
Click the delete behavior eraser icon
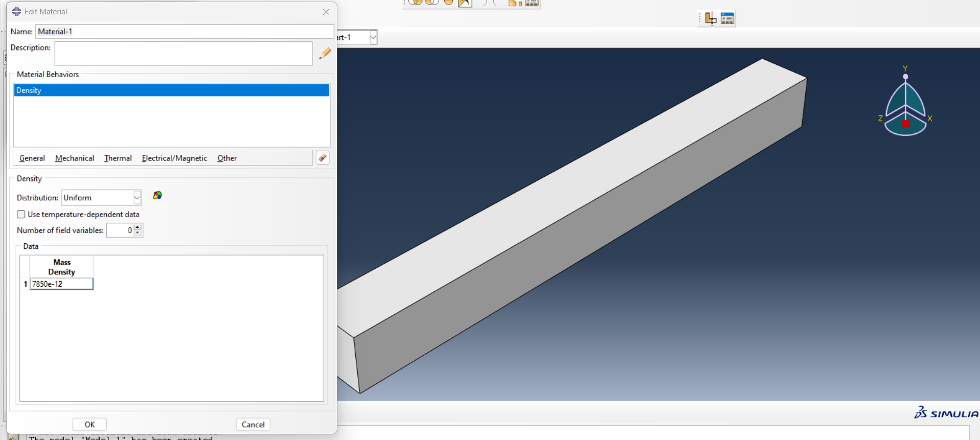323,158
